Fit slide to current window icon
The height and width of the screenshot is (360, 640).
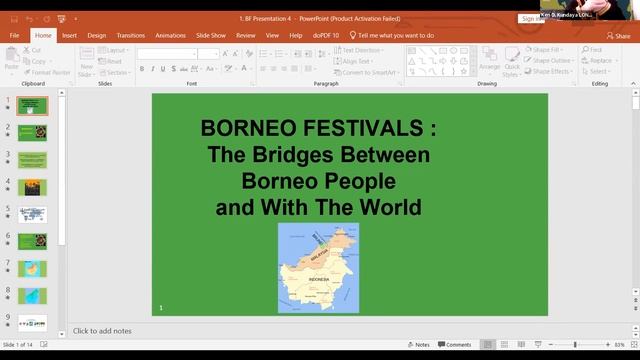click(634, 345)
